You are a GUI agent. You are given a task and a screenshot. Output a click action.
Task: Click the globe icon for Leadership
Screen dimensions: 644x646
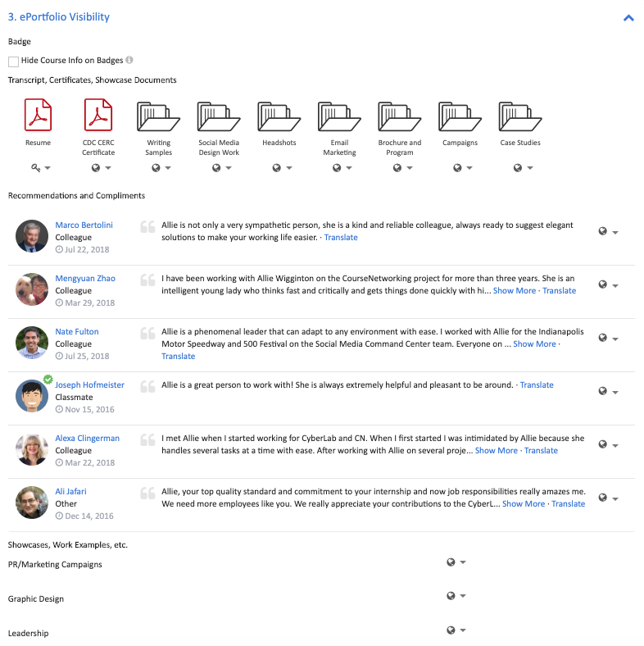click(x=451, y=630)
